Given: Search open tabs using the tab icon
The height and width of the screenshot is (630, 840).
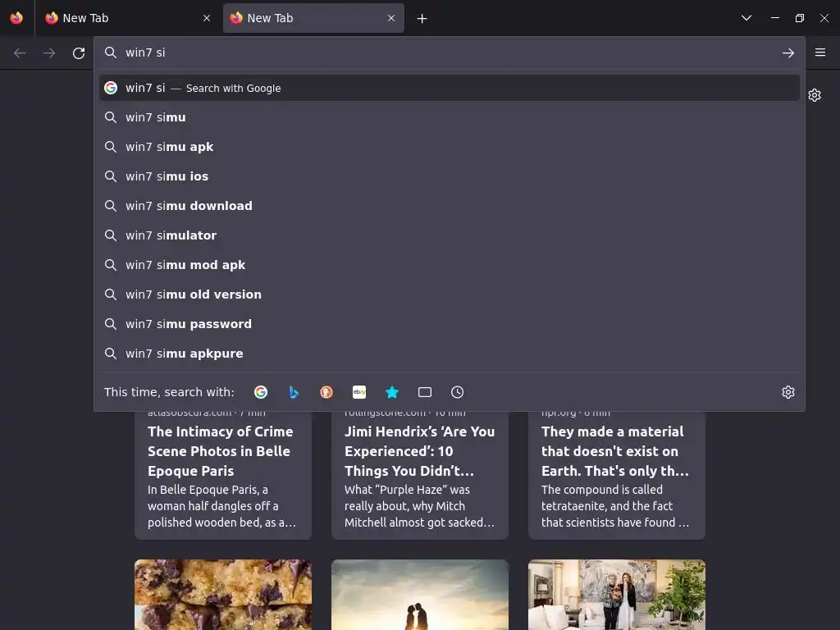Looking at the screenshot, I should [x=425, y=392].
